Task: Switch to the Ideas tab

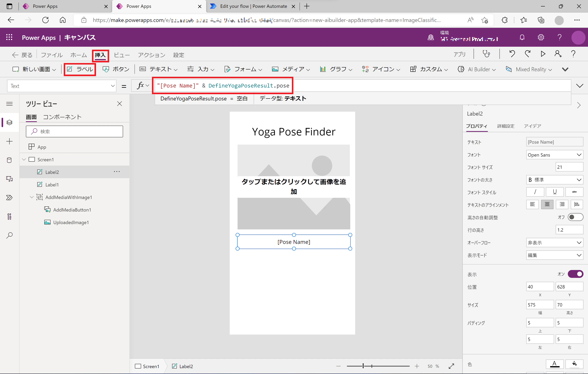Action: pyautogui.click(x=532, y=126)
